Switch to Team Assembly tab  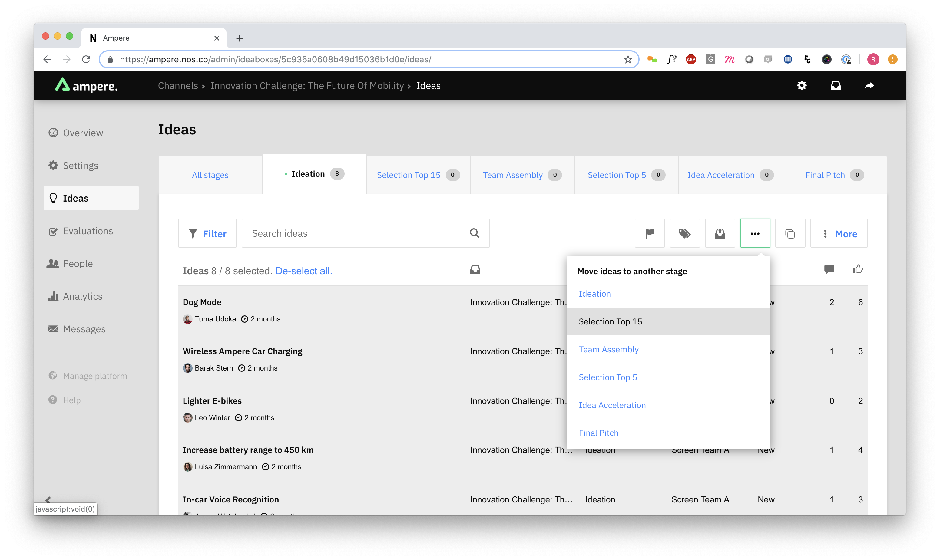[x=522, y=175]
